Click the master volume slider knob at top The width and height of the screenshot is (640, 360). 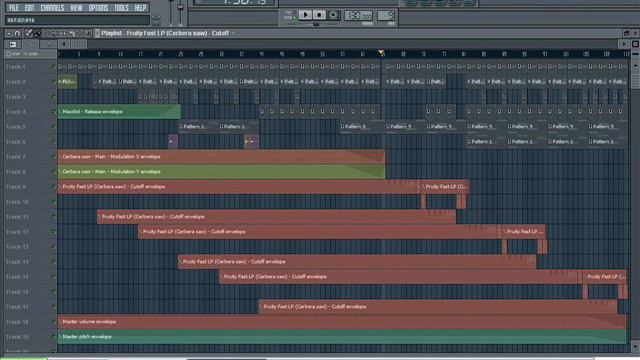click(180, 7)
